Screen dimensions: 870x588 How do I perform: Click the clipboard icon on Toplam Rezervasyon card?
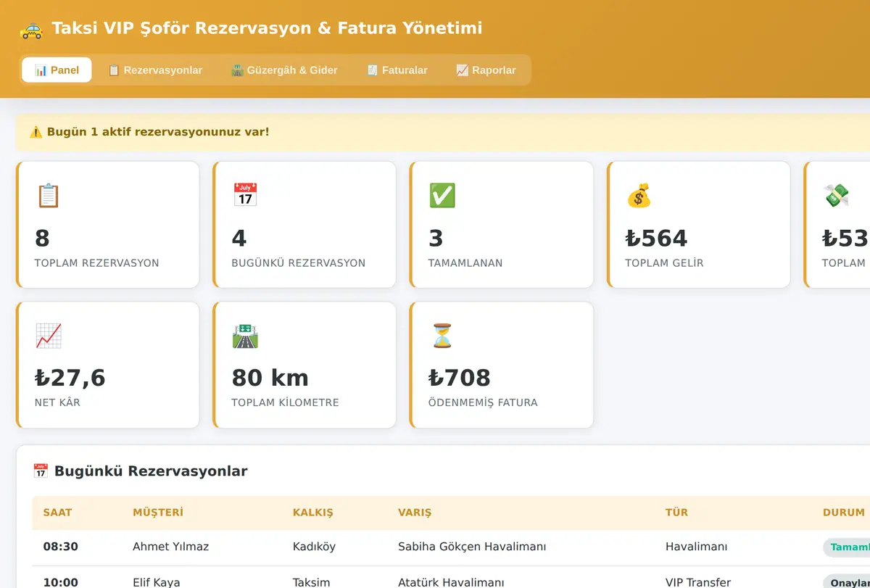pyautogui.click(x=48, y=196)
